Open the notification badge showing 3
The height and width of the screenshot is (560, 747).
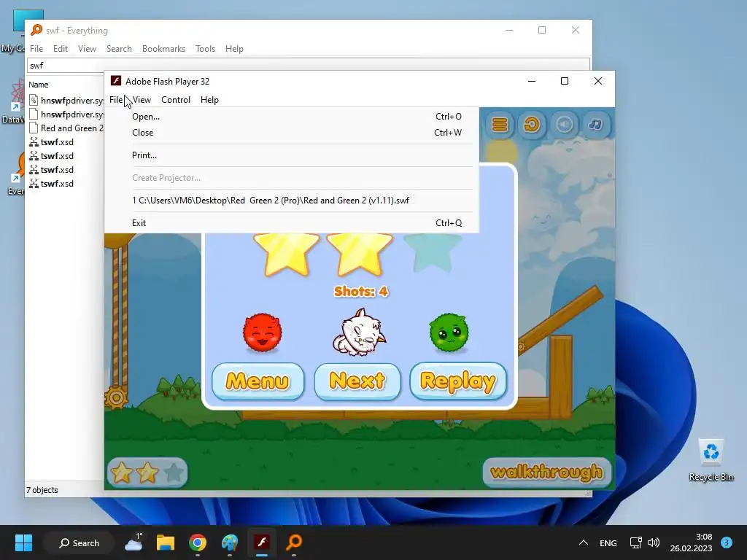[727, 542]
